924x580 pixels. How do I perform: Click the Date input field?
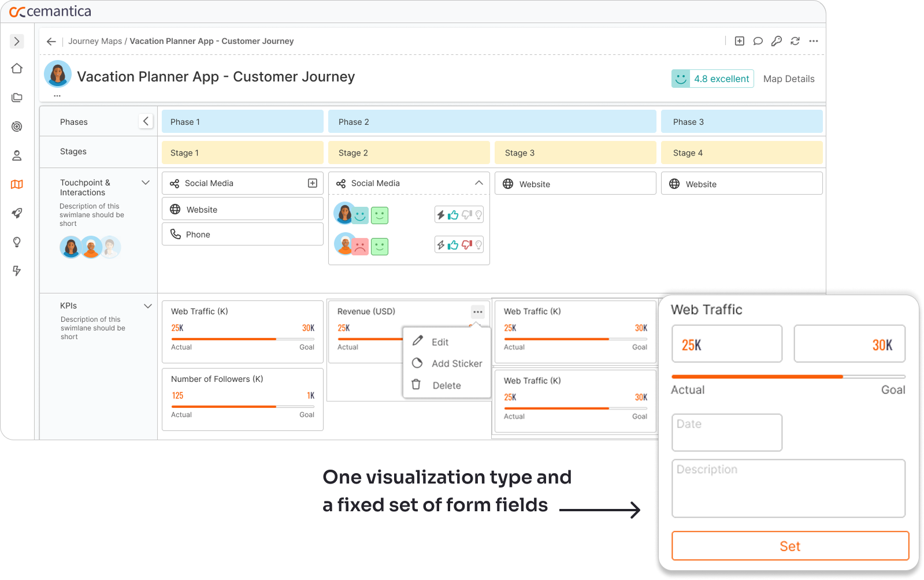[x=727, y=432]
